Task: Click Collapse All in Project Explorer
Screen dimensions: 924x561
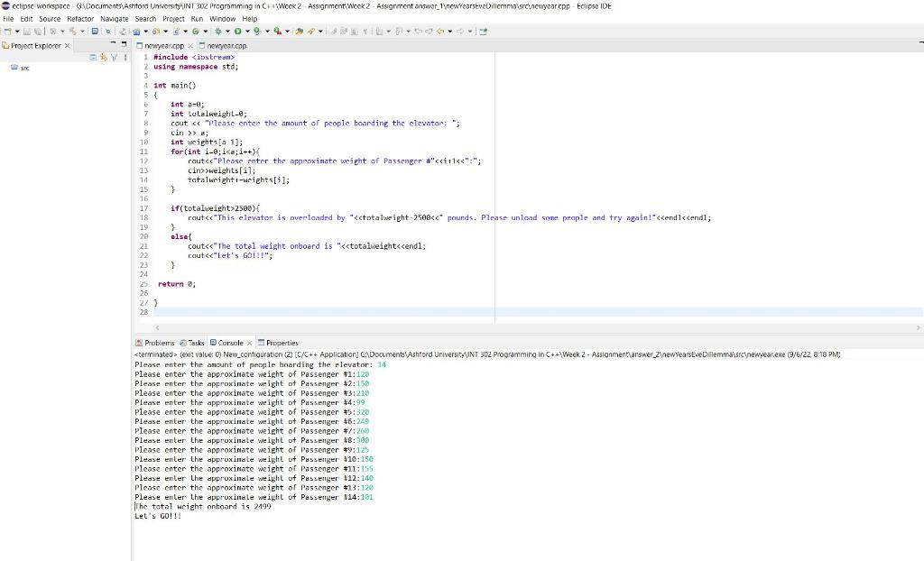Action: coord(93,57)
